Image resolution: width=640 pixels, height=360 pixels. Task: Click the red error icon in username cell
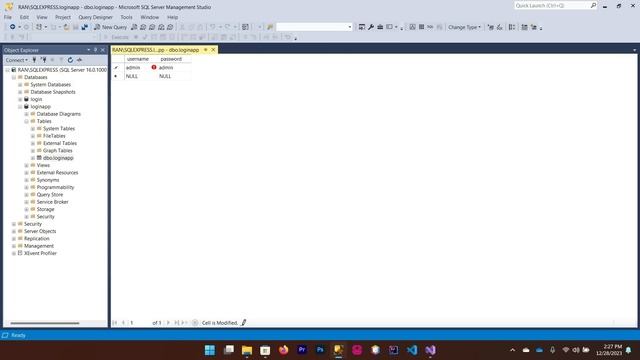coord(154,67)
